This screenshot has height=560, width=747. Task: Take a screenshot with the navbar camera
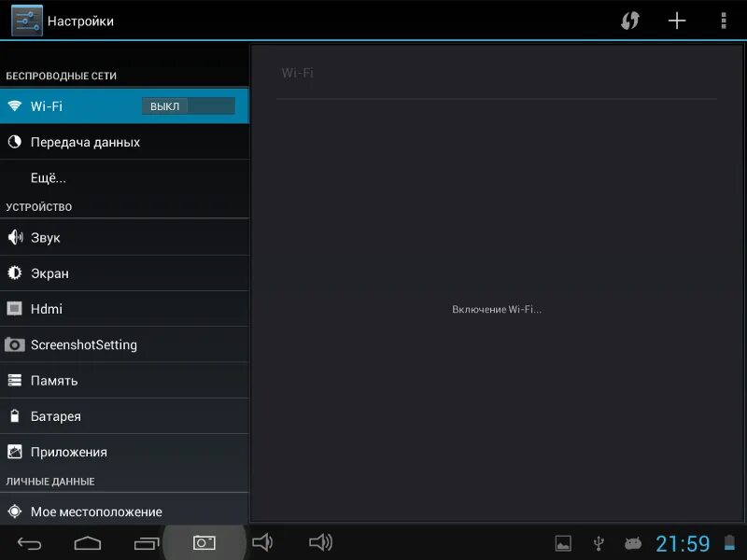pos(204,542)
